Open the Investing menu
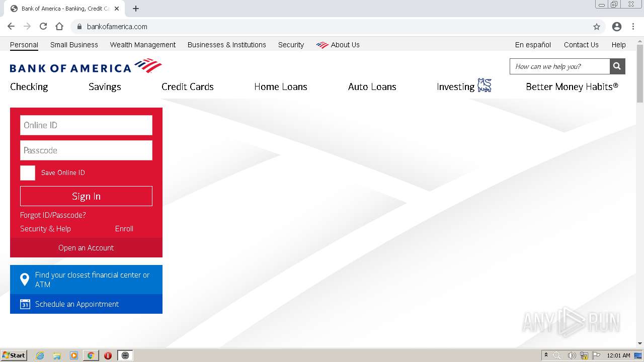The width and height of the screenshot is (644, 362). click(456, 86)
